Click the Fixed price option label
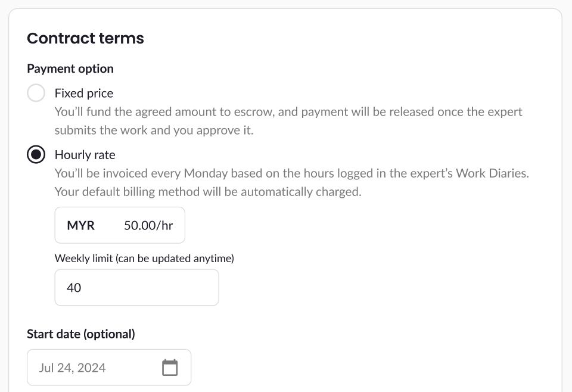This screenshot has height=392, width=572. (x=84, y=93)
